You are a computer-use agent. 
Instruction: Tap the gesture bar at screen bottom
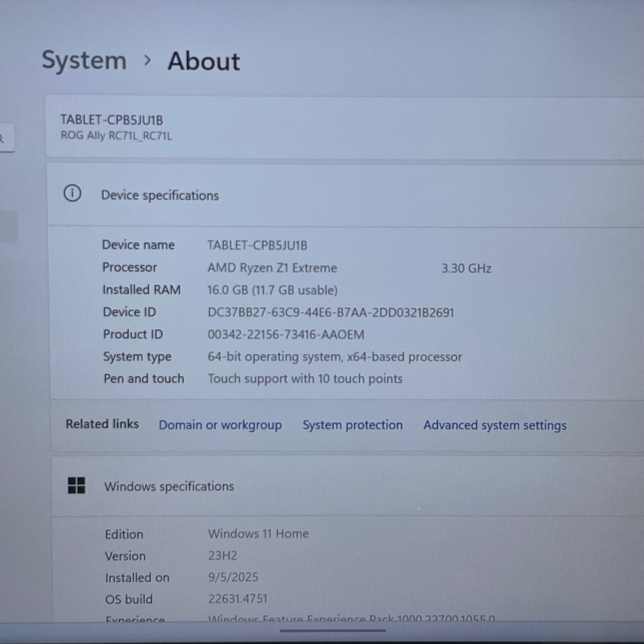pyautogui.click(x=333, y=631)
